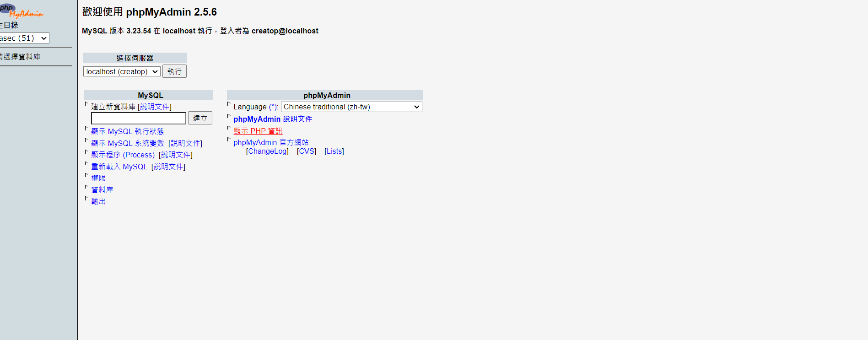Open the CVS link
The height and width of the screenshot is (340, 868).
[307, 151]
